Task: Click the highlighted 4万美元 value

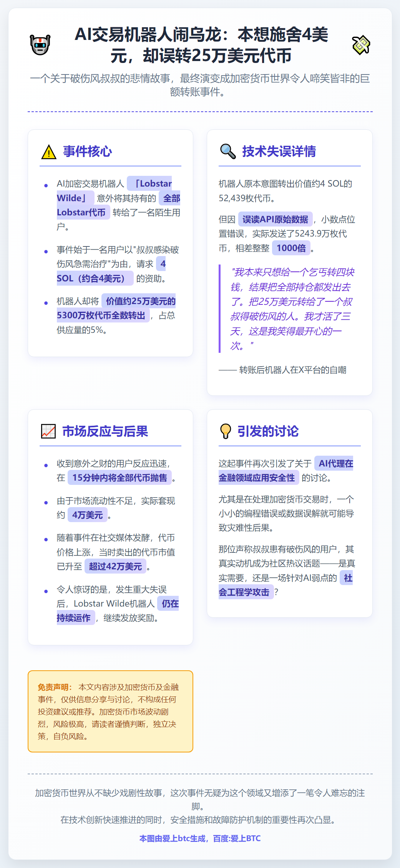Action: point(87,515)
